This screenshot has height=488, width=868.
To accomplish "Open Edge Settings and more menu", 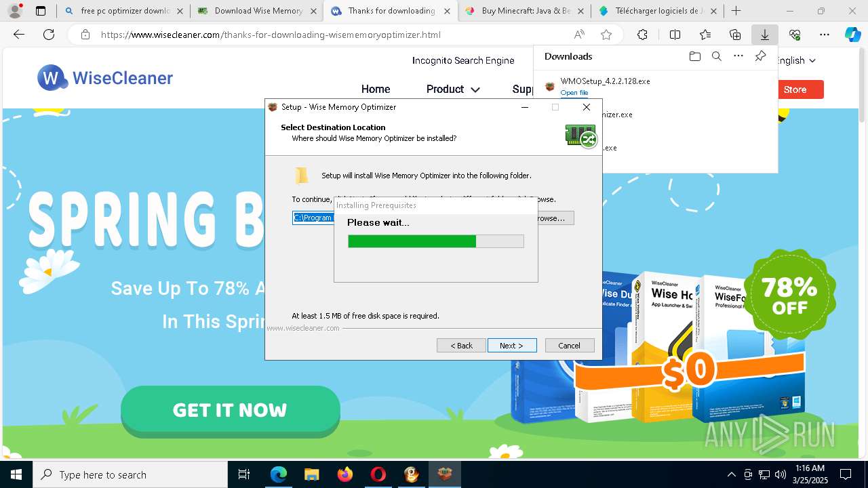I will pyautogui.click(x=825, y=35).
